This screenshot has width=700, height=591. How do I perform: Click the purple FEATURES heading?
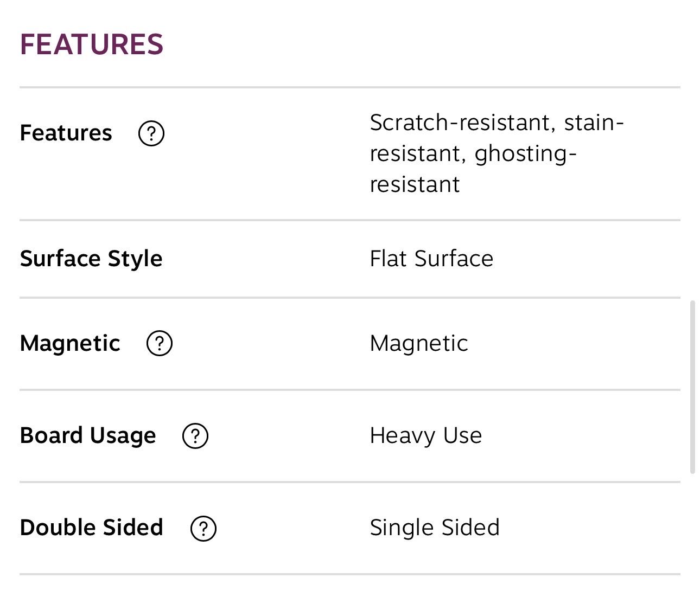pyautogui.click(x=91, y=44)
